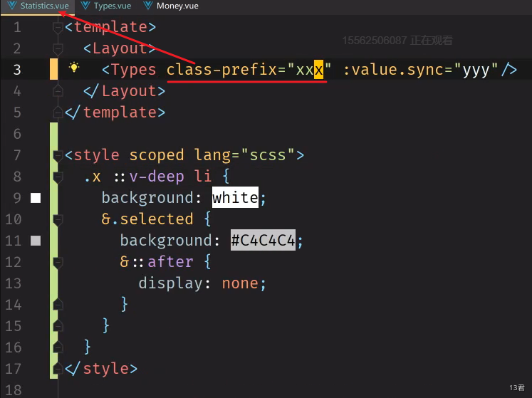
Task: Click the &::after selector text
Action: pos(157,262)
